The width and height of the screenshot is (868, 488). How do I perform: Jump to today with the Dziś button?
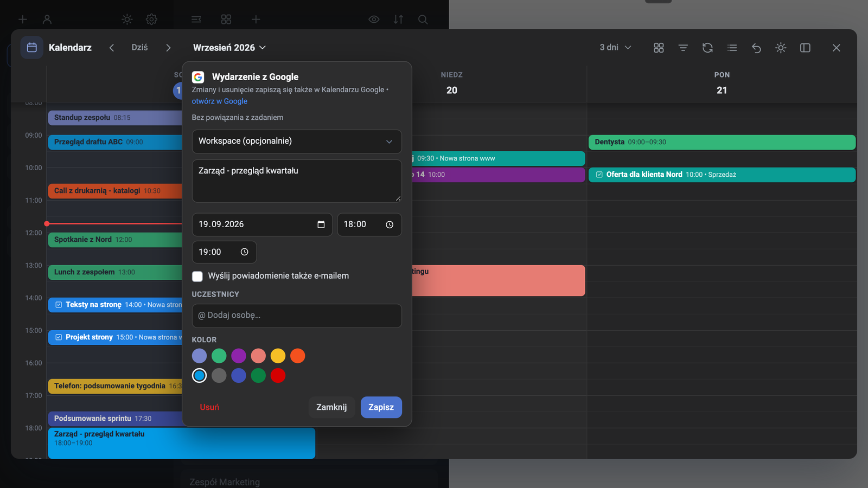coord(140,48)
